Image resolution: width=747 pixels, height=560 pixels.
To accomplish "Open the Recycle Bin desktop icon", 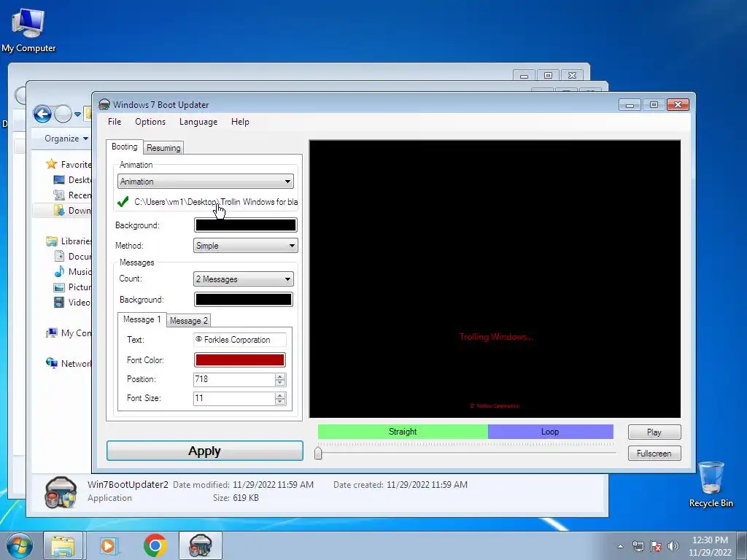I will click(x=711, y=484).
